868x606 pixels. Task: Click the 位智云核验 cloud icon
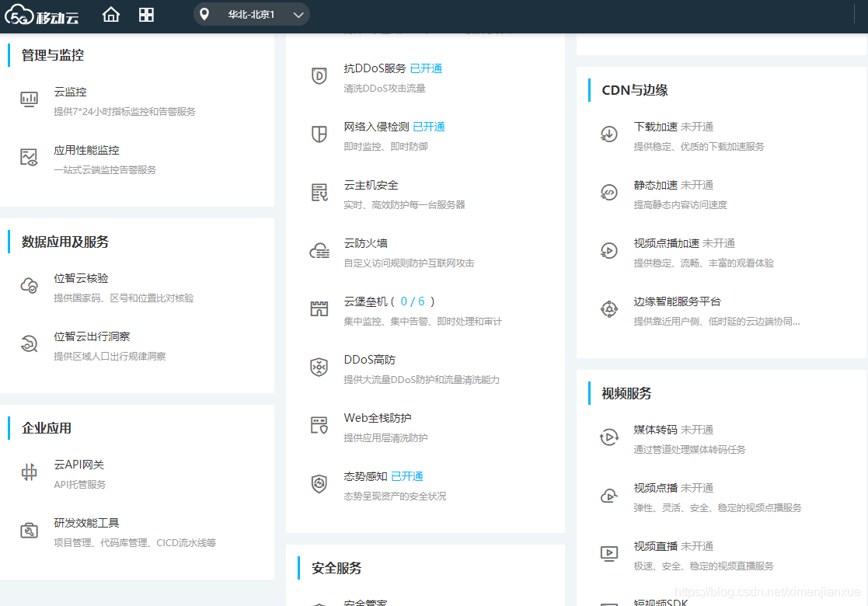pos(29,286)
